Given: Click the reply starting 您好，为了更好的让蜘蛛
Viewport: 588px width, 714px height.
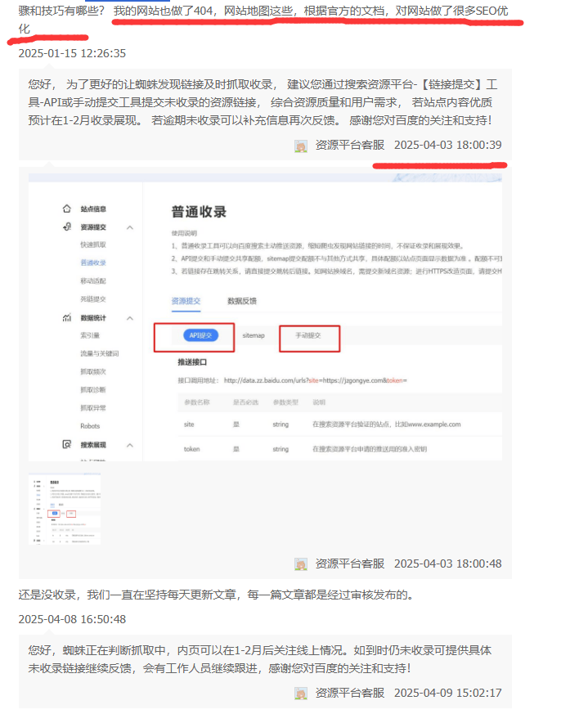Looking at the screenshot, I should tap(263, 102).
